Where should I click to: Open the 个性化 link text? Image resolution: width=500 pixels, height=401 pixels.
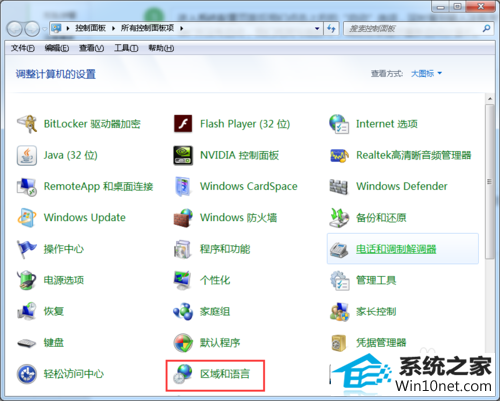click(x=215, y=280)
